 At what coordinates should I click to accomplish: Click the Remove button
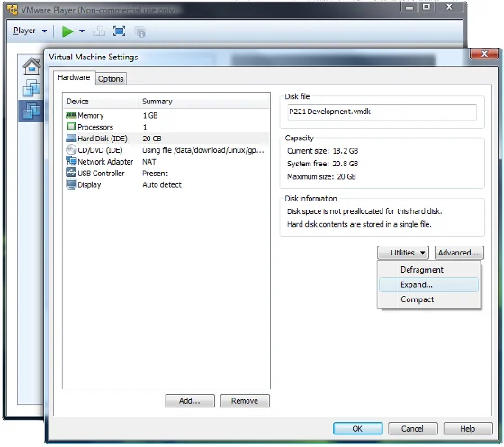(245, 401)
